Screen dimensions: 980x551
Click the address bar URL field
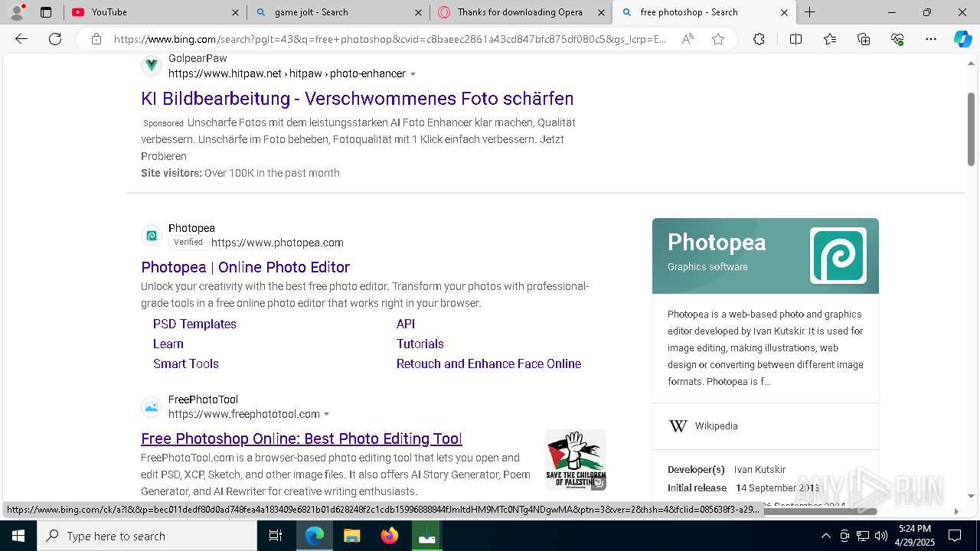pos(390,39)
